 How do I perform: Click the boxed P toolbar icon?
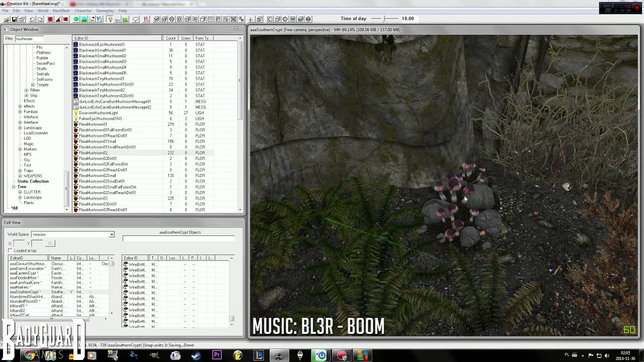click(x=218, y=19)
